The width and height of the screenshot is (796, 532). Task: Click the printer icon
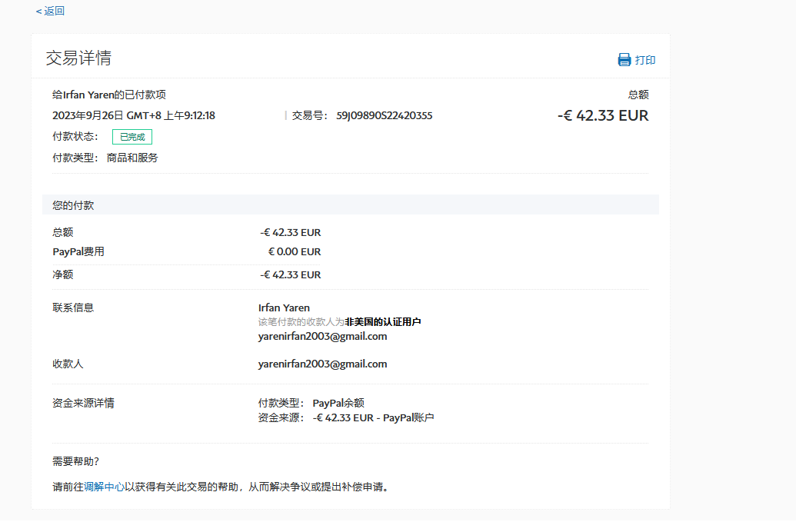pyautogui.click(x=624, y=60)
